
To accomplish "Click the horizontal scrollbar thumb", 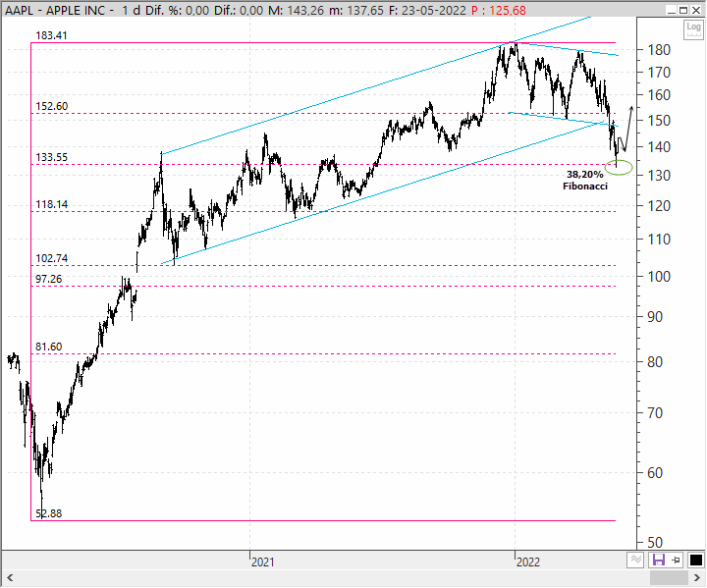I will (669, 578).
